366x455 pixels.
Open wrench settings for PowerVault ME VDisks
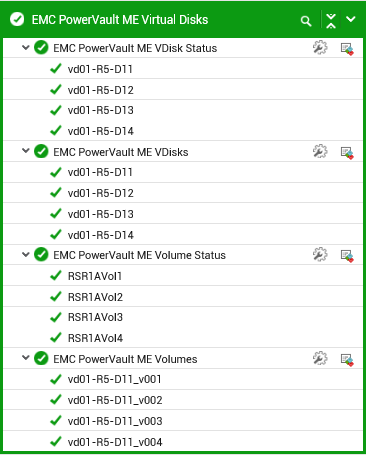[x=320, y=151]
